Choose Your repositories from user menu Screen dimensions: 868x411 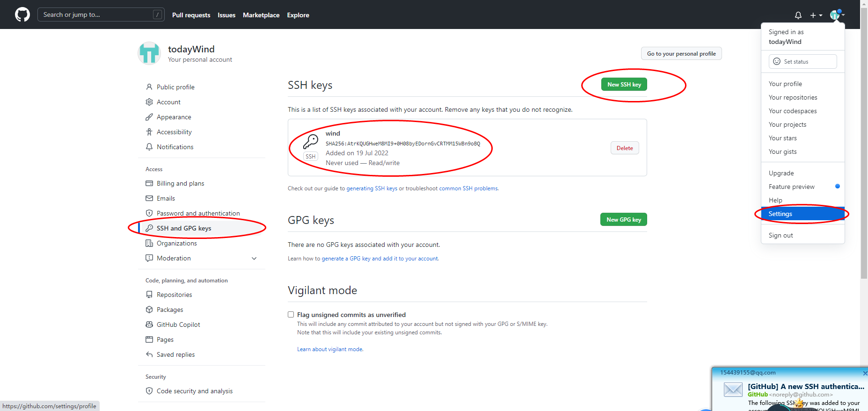(x=793, y=97)
